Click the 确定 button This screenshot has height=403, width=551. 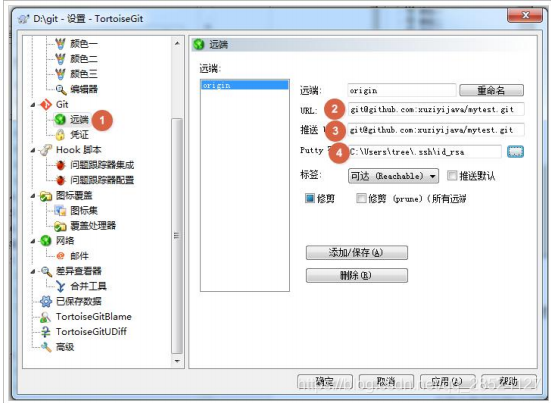(325, 382)
